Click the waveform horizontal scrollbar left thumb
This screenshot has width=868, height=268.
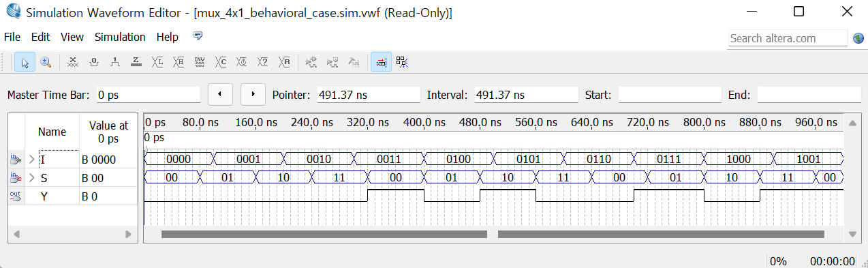coord(324,234)
